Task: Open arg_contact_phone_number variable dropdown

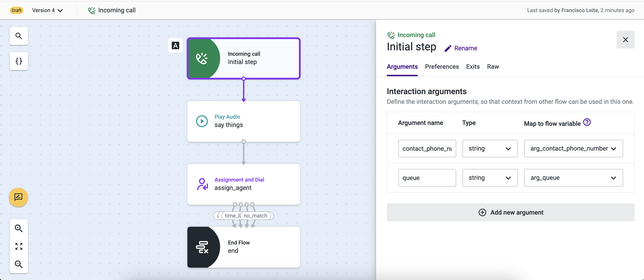Action: click(573, 149)
